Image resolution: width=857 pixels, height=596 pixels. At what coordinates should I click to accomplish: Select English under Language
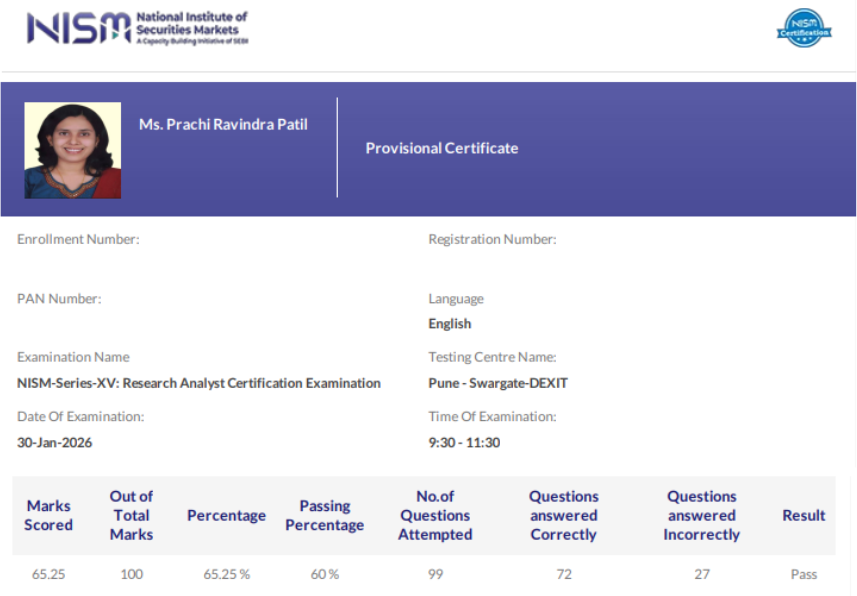(x=449, y=323)
